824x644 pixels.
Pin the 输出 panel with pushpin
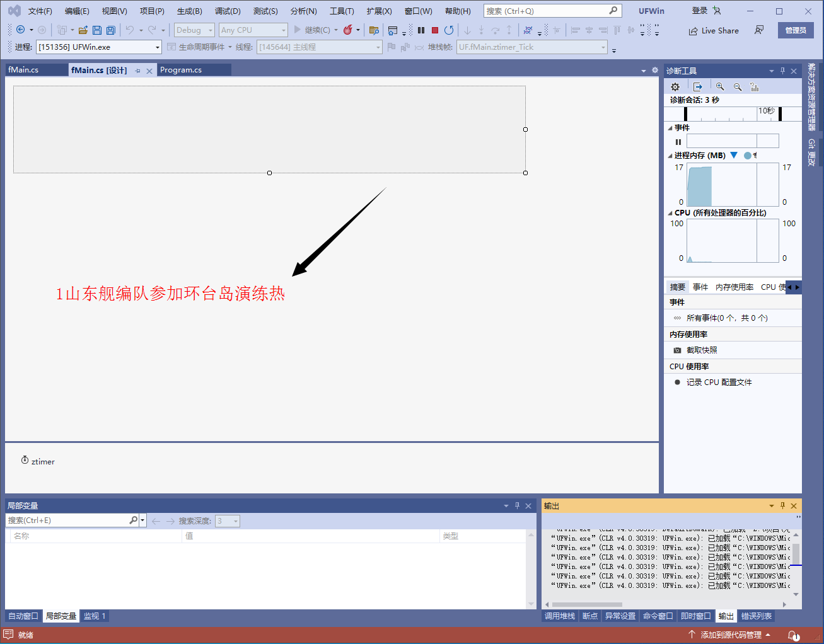[782, 505]
